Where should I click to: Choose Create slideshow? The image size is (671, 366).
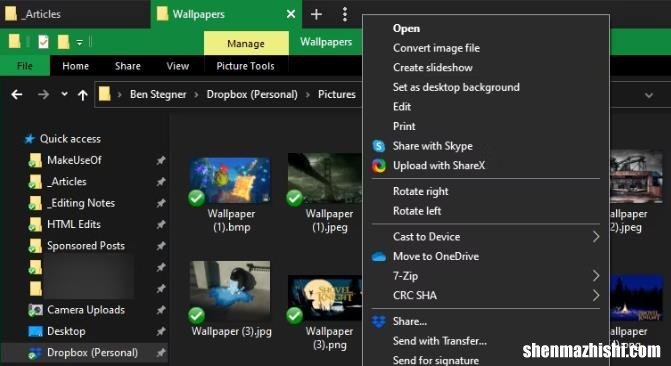pyautogui.click(x=433, y=68)
